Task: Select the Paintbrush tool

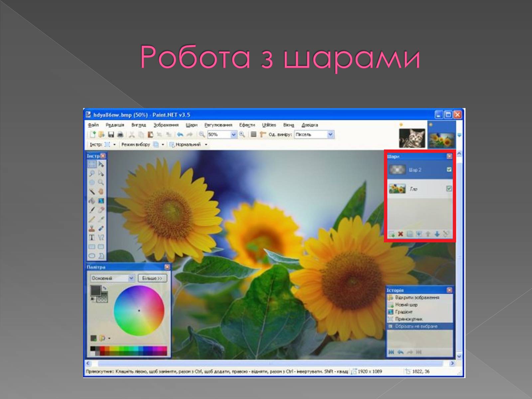Action: tap(92, 210)
